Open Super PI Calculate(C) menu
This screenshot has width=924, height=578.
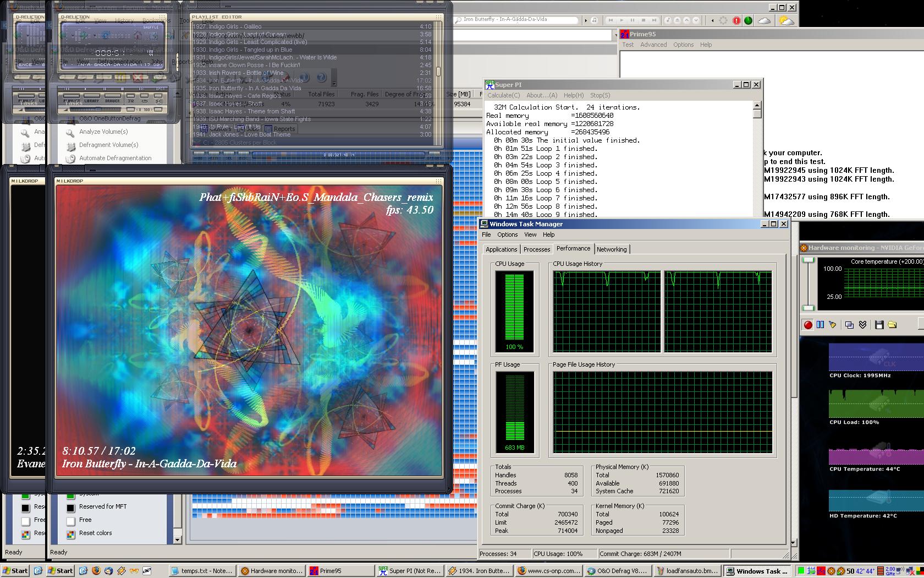coord(503,95)
